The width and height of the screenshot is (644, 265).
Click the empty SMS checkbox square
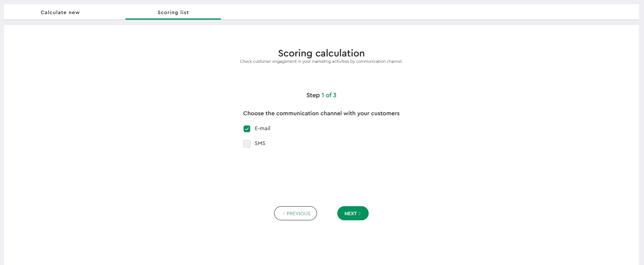[247, 143]
